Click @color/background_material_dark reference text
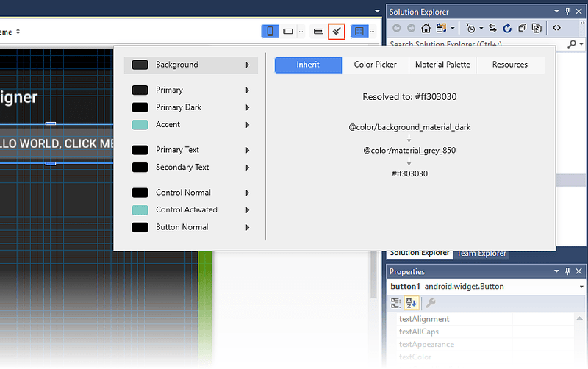 (409, 127)
